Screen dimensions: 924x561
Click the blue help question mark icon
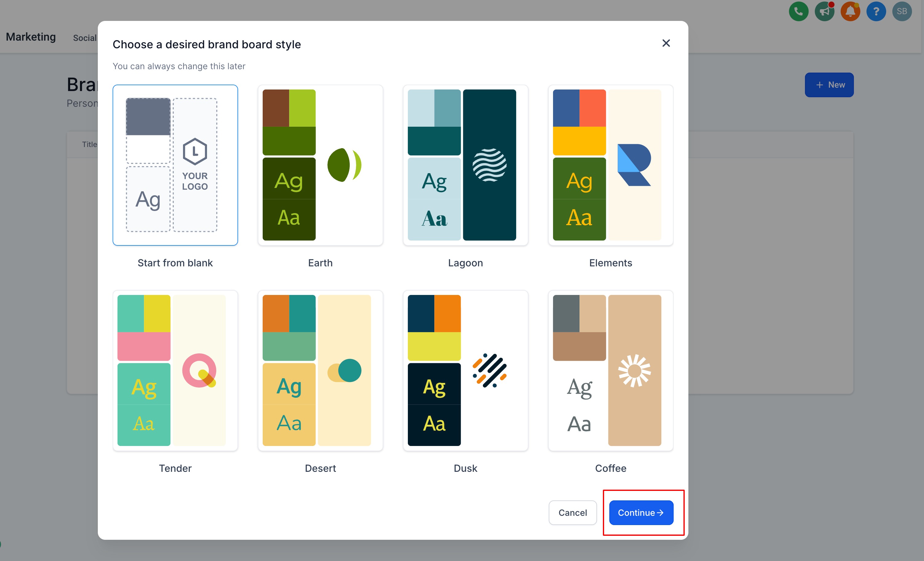[876, 11]
